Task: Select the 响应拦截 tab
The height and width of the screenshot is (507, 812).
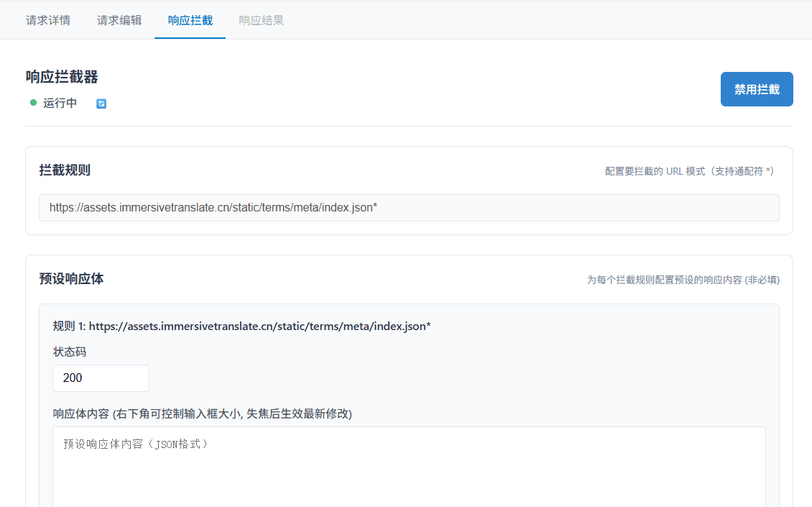Action: click(x=190, y=20)
